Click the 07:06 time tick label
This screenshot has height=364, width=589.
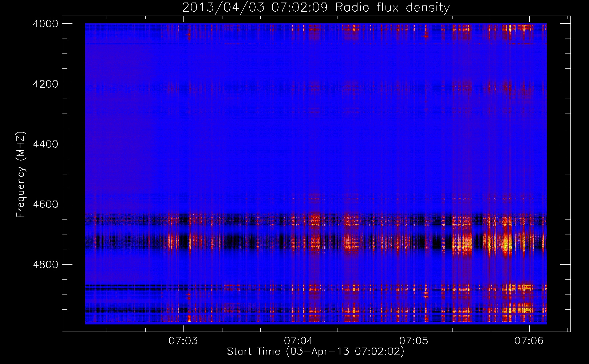click(529, 341)
